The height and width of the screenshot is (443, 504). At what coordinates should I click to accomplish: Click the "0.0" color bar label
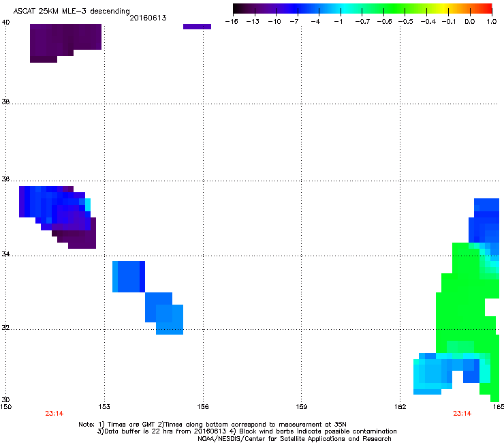tap(470, 22)
